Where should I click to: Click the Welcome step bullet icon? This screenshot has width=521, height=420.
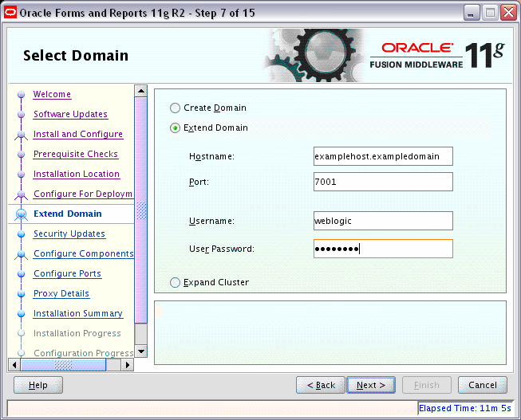[x=22, y=95]
